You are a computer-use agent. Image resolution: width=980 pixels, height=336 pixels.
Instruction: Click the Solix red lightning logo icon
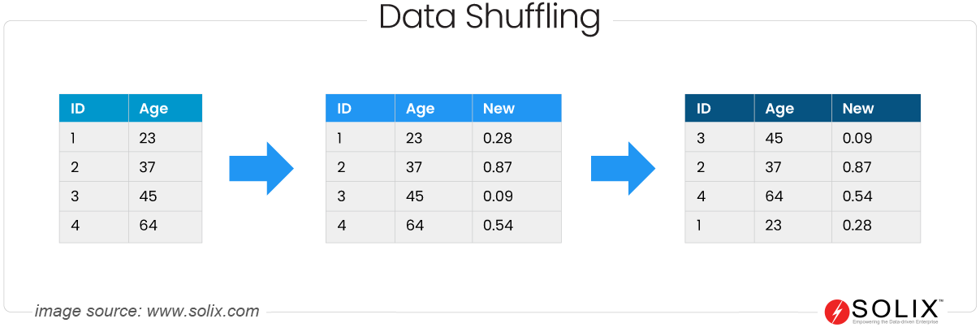pyautogui.click(x=835, y=311)
